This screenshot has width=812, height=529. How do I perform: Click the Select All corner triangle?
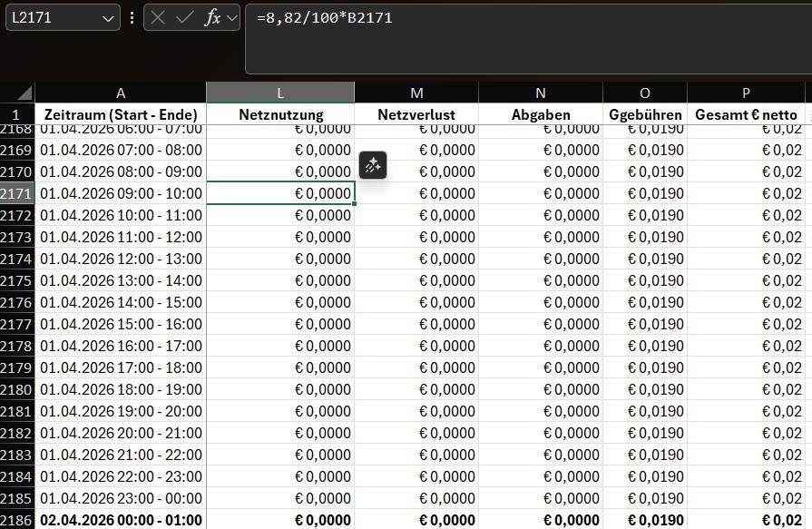pyautogui.click(x=24, y=93)
